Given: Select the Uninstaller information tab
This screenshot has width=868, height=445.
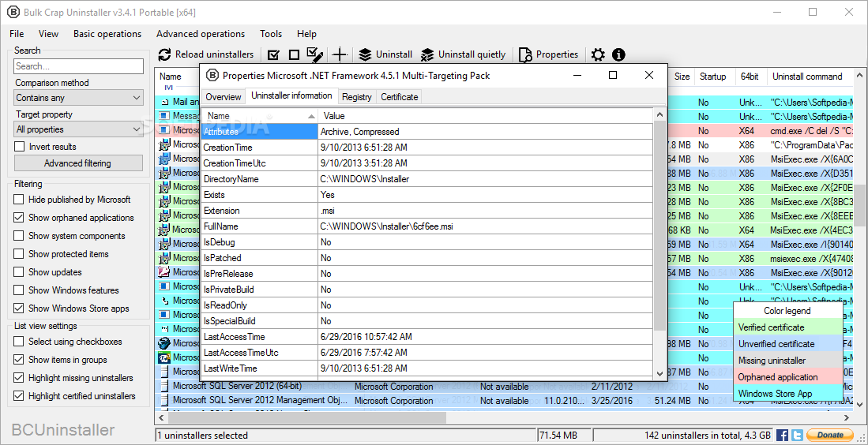Looking at the screenshot, I should coord(291,95).
